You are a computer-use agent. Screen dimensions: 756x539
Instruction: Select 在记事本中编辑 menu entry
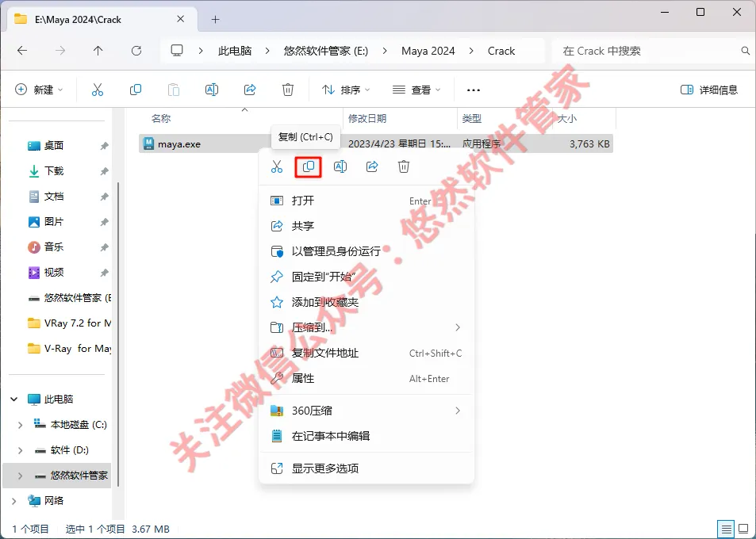[x=366, y=437]
